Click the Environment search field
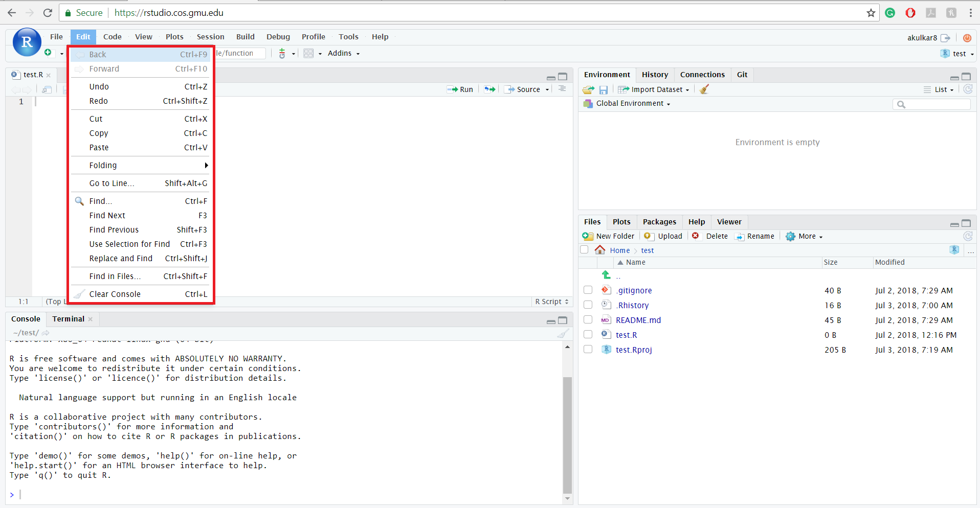The width and height of the screenshot is (980, 508). (931, 104)
